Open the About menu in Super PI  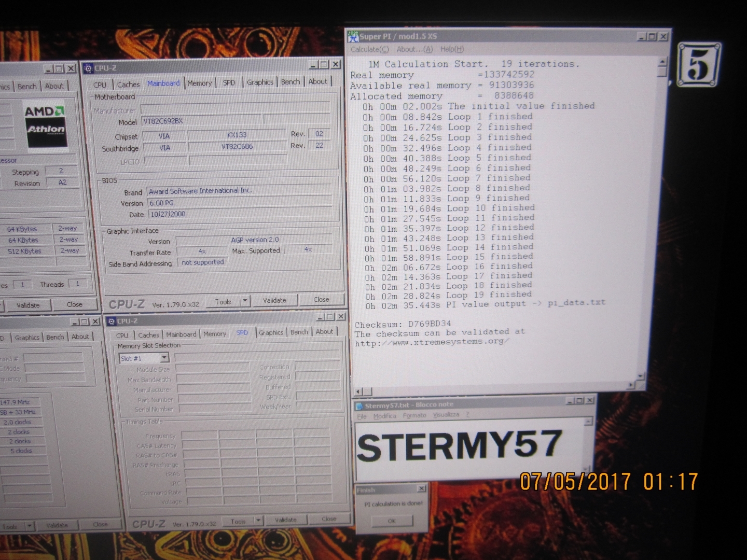tap(414, 49)
